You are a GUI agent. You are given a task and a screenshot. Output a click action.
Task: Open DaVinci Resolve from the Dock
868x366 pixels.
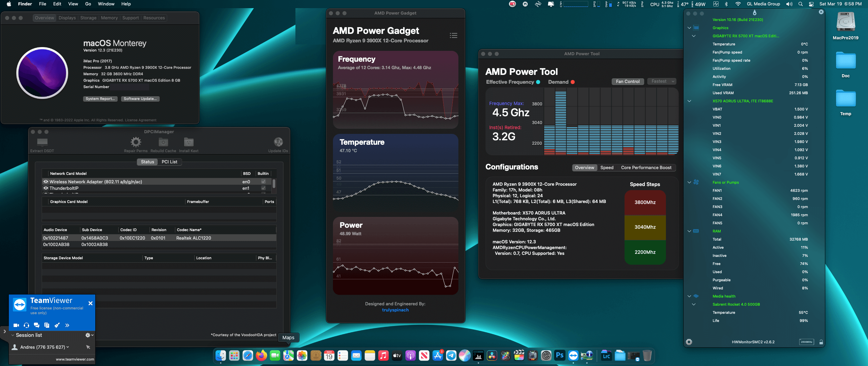pyautogui.click(x=492, y=355)
